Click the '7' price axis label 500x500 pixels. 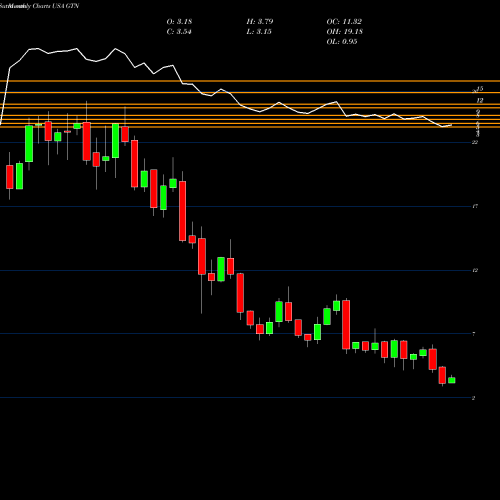click(x=474, y=334)
